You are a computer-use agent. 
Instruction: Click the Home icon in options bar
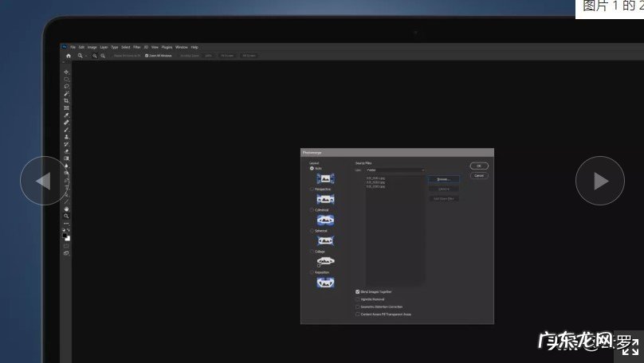[x=69, y=56]
